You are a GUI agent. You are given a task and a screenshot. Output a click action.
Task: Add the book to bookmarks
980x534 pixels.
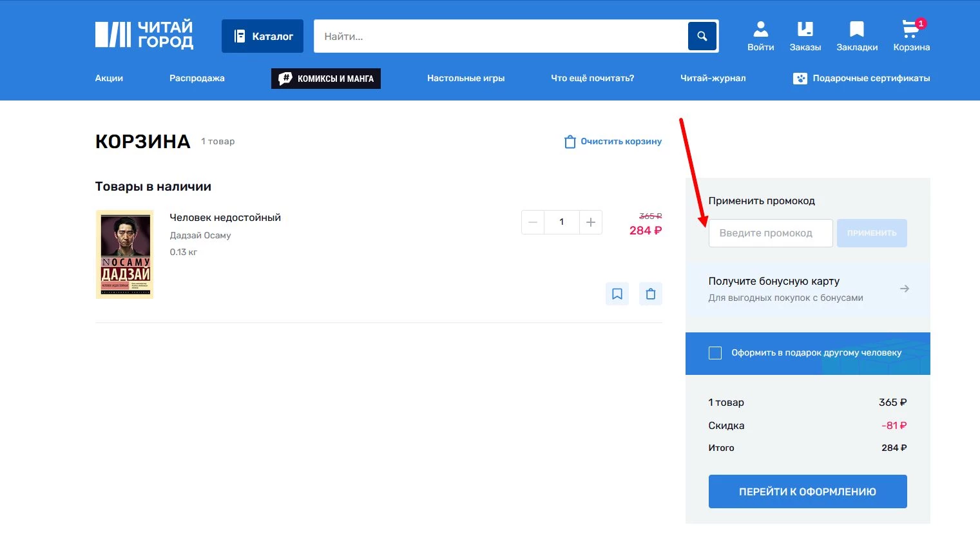point(617,293)
